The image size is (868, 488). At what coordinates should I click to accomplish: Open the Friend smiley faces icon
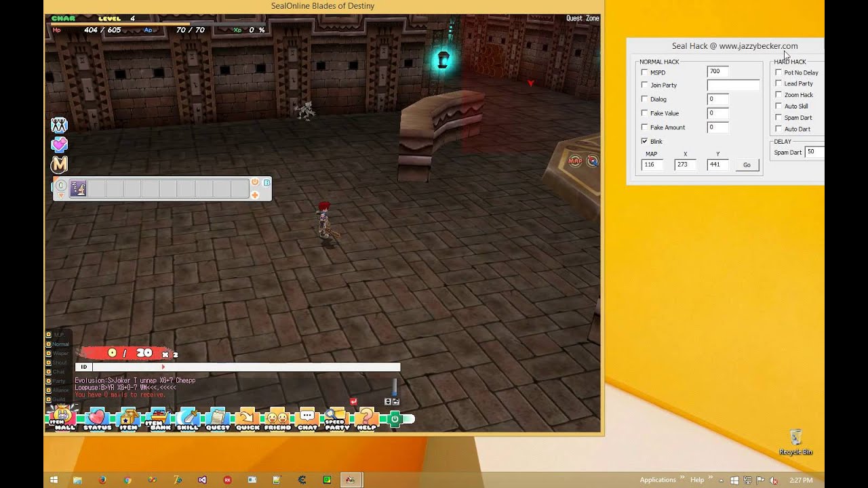pos(277,418)
